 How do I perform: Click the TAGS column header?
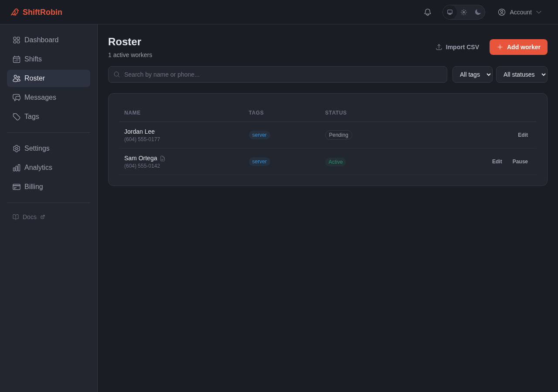tap(256, 113)
